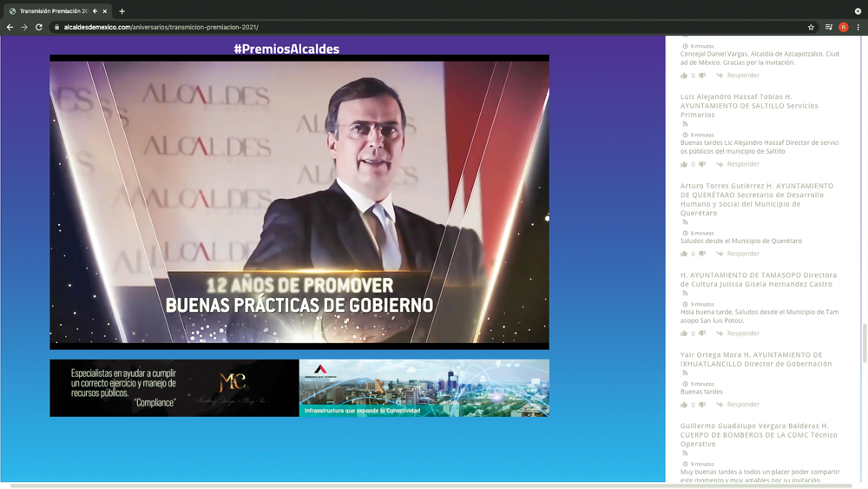
Task: Open the media control icon in toolbar
Action: [x=829, y=27]
